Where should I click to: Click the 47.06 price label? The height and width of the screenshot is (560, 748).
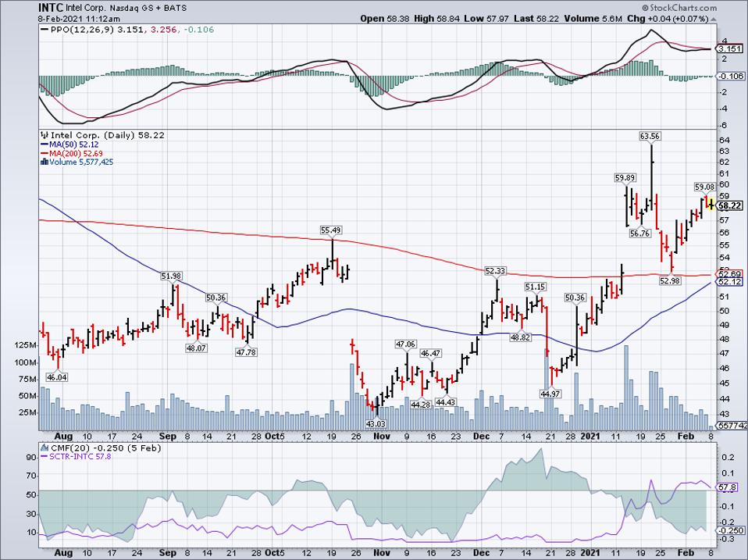coord(406,344)
